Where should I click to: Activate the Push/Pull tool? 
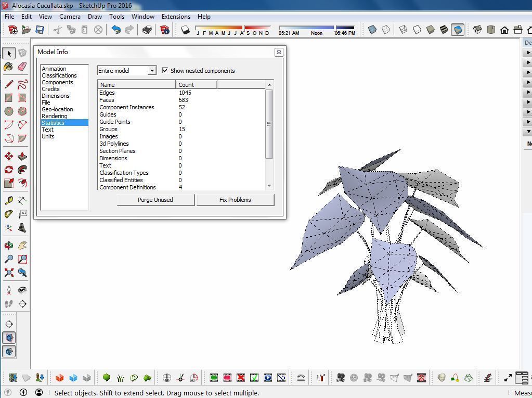click(x=22, y=156)
